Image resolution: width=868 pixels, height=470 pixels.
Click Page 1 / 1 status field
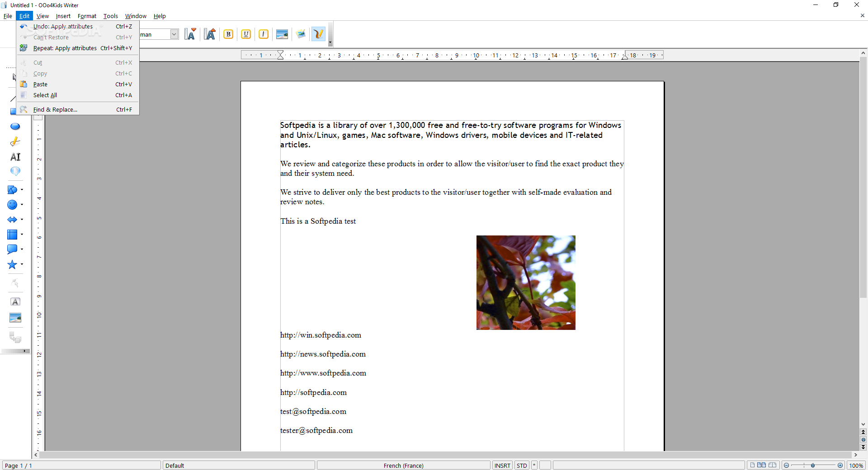[82, 465]
